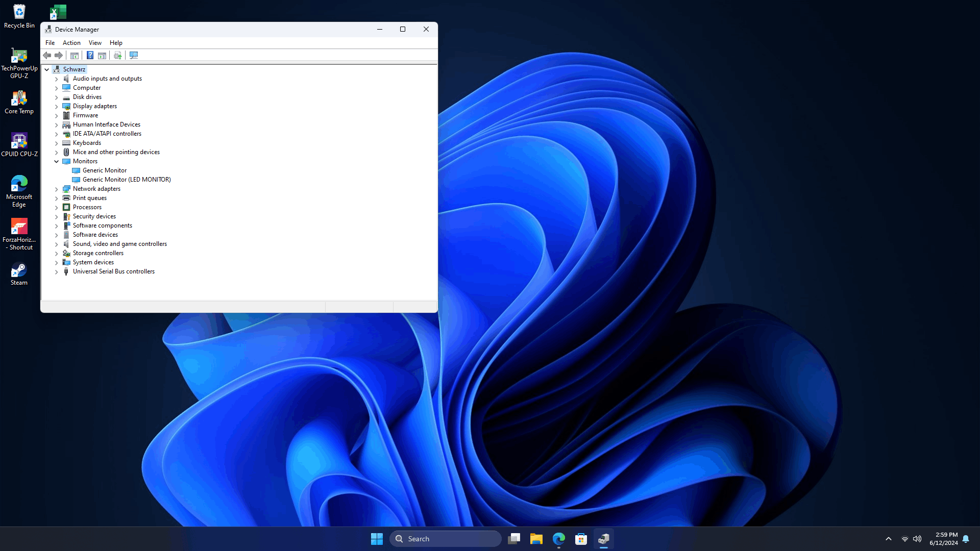The width and height of the screenshot is (980, 551).
Task: Select Generic Monitor (LED MONITOR) device
Action: pos(127,180)
